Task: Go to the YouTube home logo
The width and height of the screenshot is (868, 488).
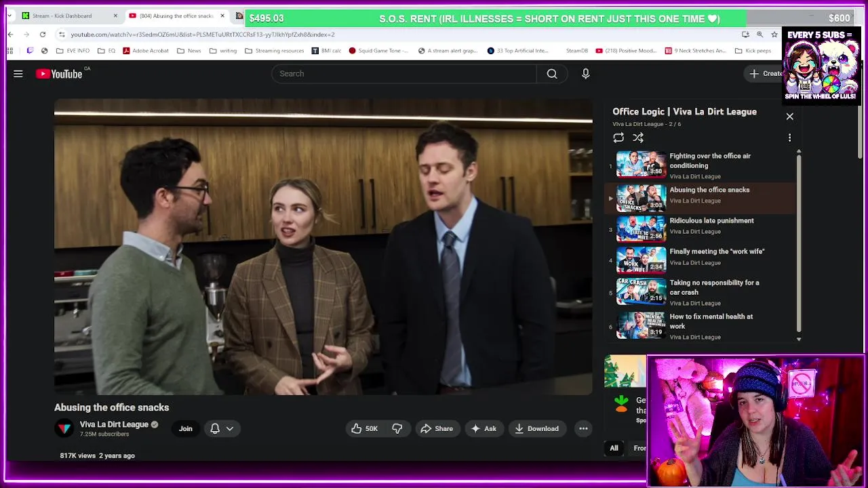Action: [59, 74]
